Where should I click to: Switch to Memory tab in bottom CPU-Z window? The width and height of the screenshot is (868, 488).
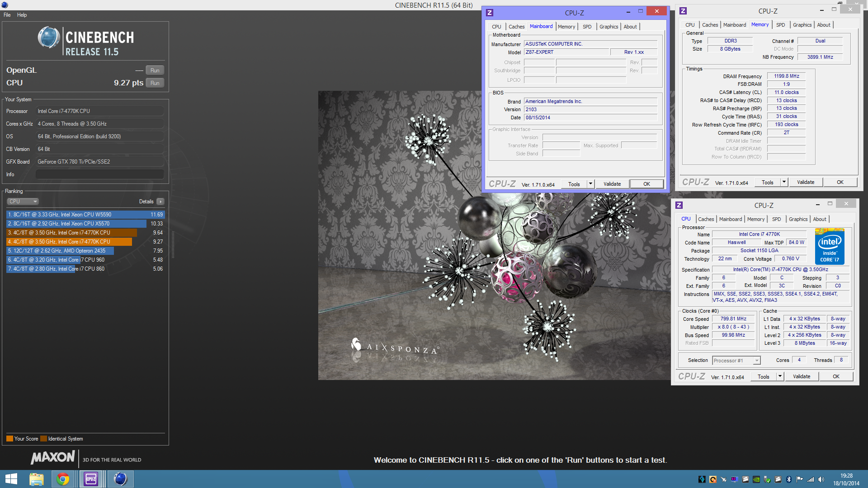click(x=755, y=219)
